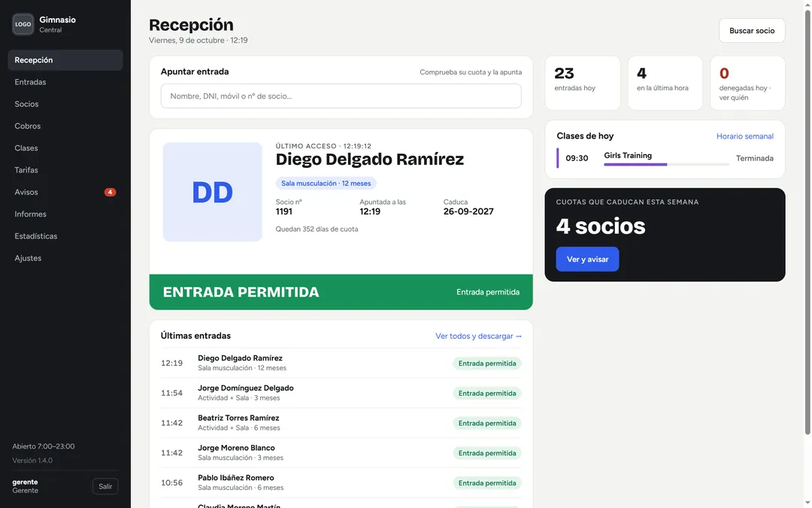Click the Ver y avisar button
This screenshot has width=812, height=508.
pos(587,259)
